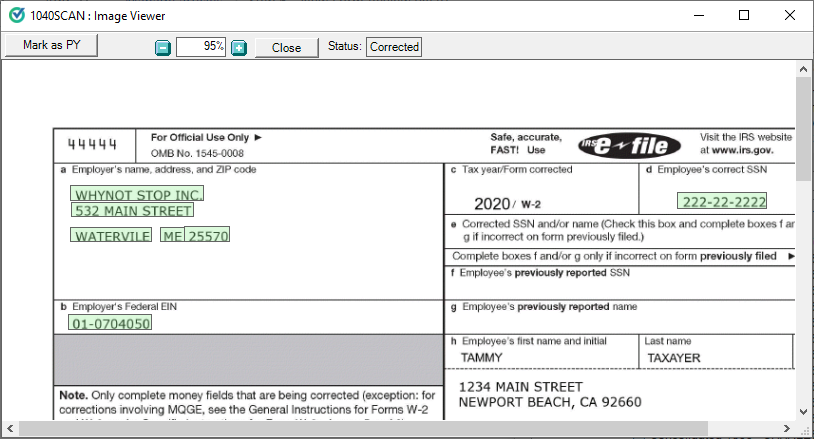Click the 95% zoom percentage field

(201, 47)
